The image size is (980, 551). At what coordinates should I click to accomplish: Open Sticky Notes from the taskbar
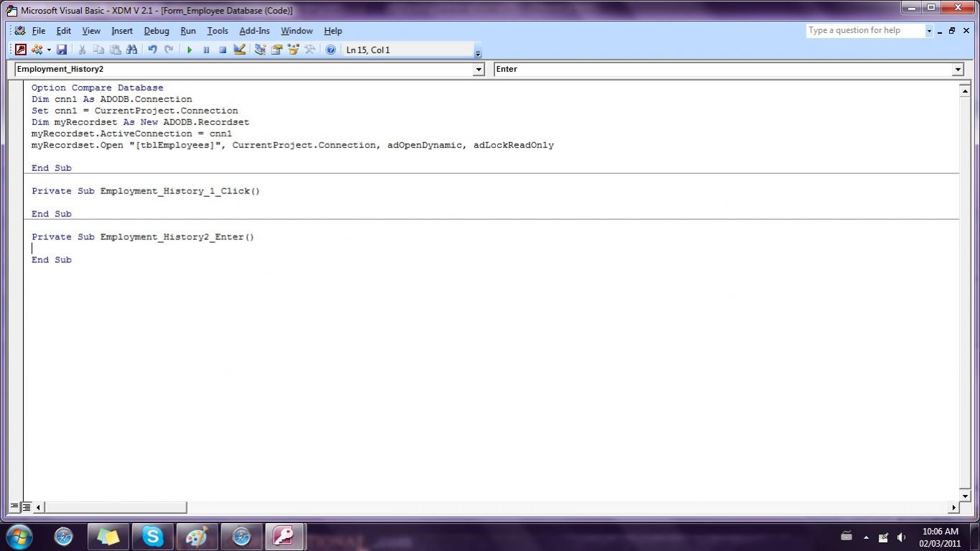coord(108,536)
